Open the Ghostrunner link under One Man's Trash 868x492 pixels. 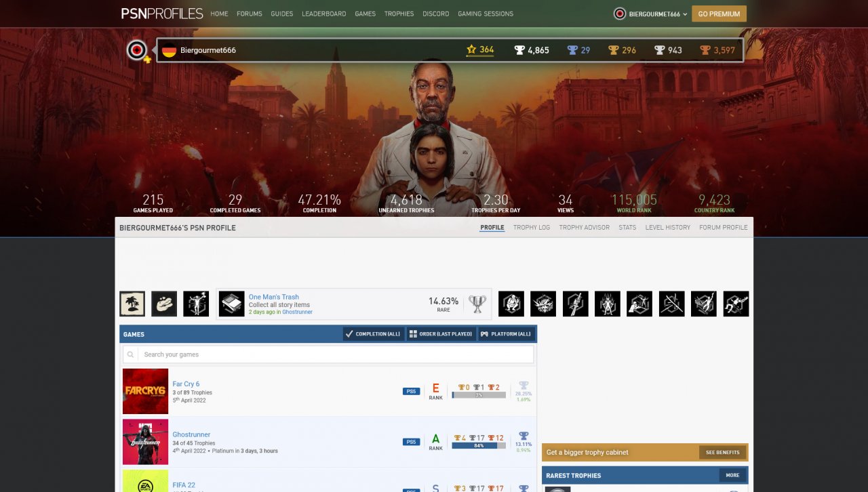tap(298, 312)
